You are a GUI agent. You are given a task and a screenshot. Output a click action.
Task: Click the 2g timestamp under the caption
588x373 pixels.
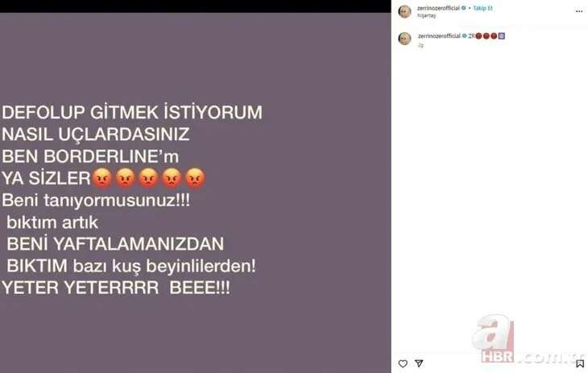[420, 45]
